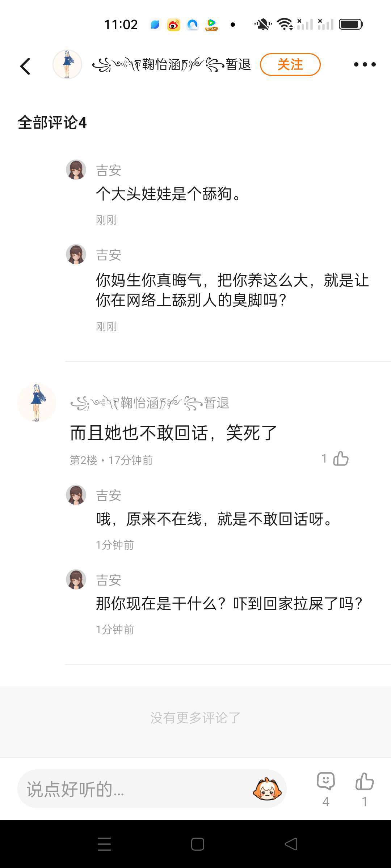391x868 pixels.
Task: Tap the bottom bar thumbs-up like icon
Action: 365,782
